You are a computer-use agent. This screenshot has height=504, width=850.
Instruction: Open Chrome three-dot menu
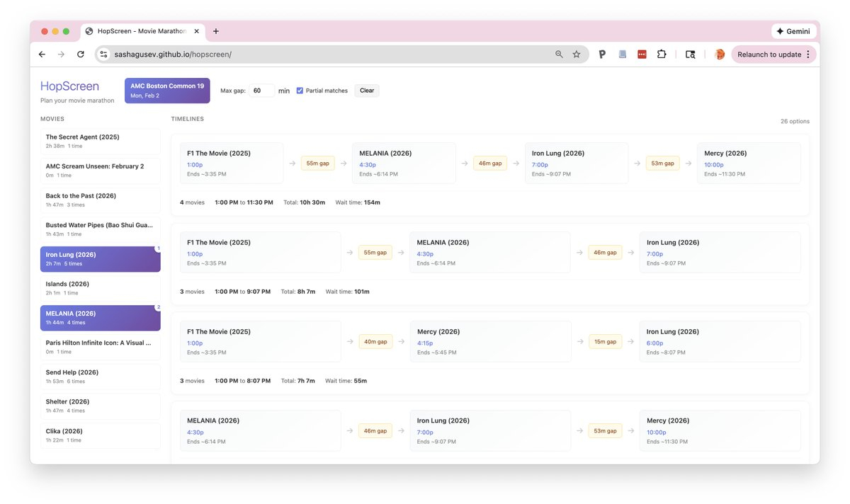coord(808,55)
